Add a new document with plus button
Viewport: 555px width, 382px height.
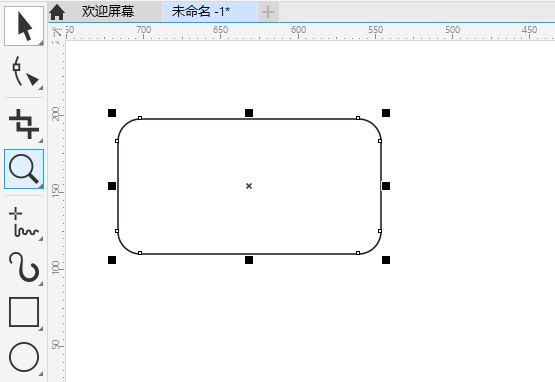[268, 12]
